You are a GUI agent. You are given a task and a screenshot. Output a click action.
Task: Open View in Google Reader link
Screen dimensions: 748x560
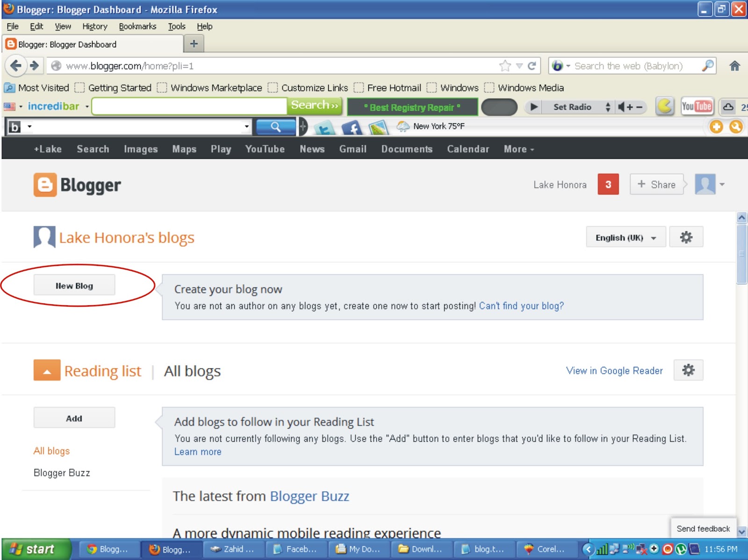(614, 371)
